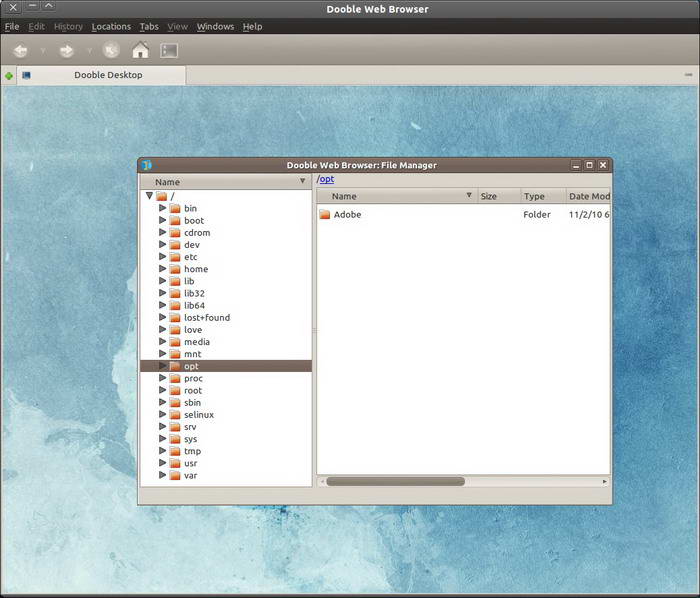Expand the boot folder node

coord(162,220)
